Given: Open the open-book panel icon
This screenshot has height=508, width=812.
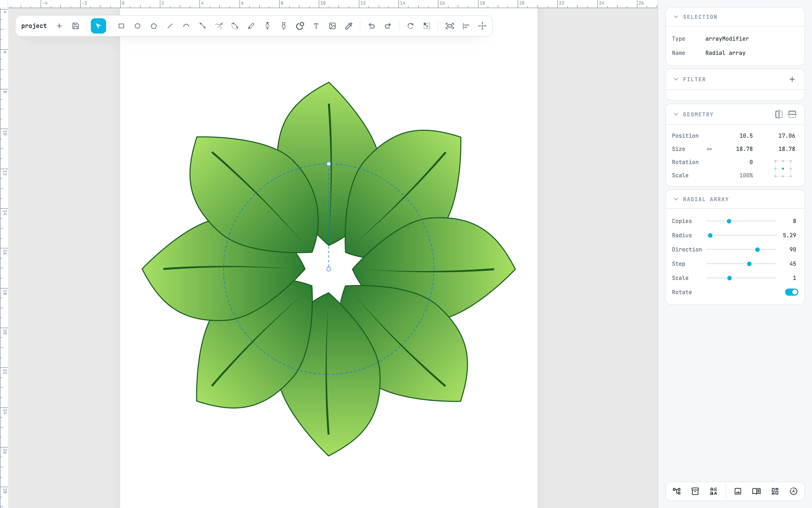Looking at the screenshot, I should [756, 491].
